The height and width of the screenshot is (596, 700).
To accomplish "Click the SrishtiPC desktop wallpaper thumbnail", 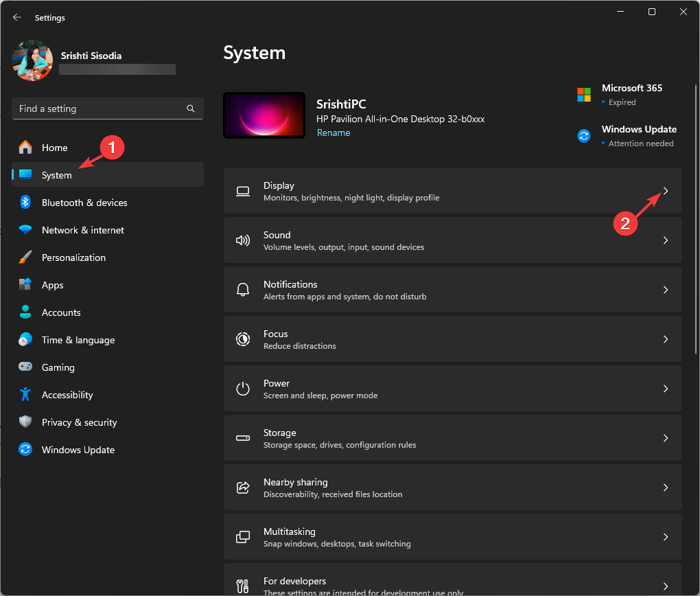I will 264,115.
